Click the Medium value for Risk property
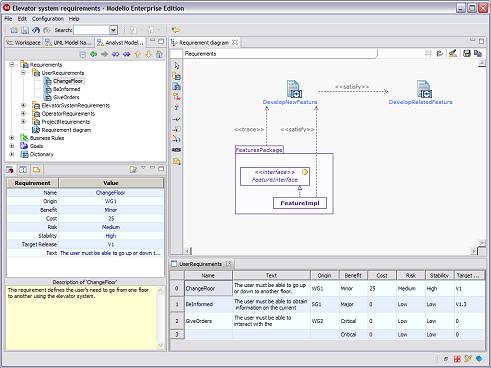The height and width of the screenshot is (368, 491). (111, 227)
